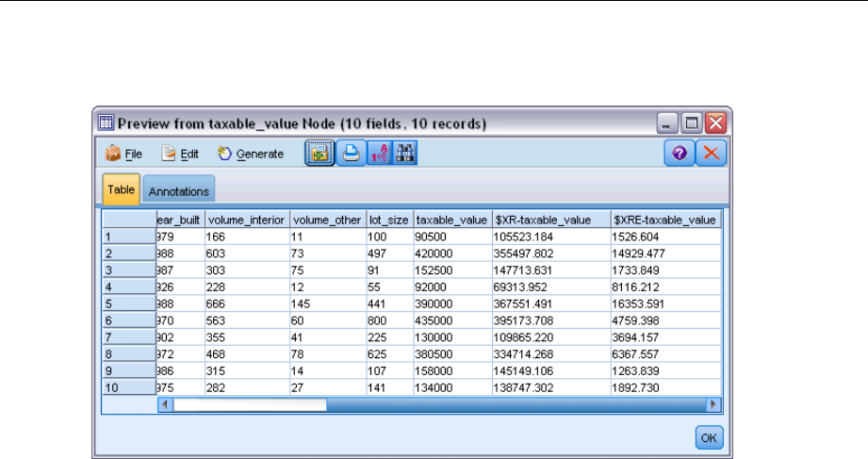Click the table icon in title bar

click(x=106, y=123)
